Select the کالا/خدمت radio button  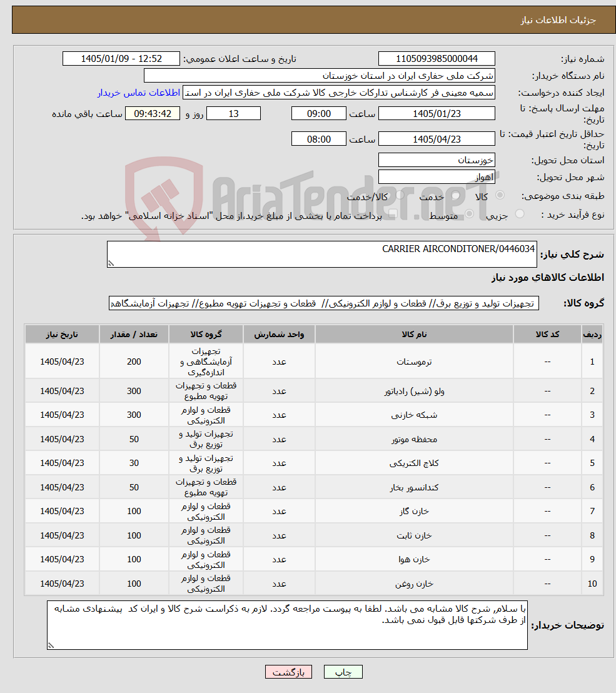pos(400,195)
